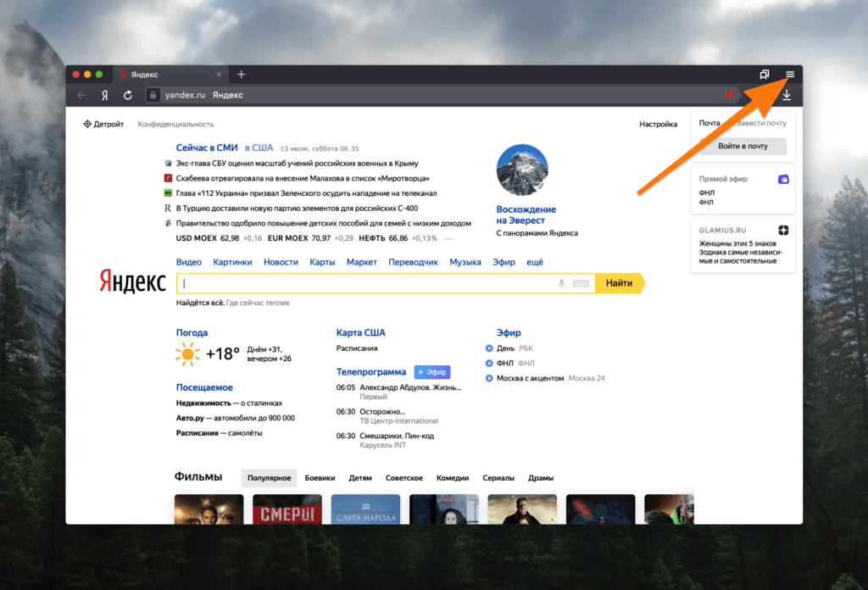
Task: Click the GLAMIUS.RU widget icon
Action: coord(783,231)
